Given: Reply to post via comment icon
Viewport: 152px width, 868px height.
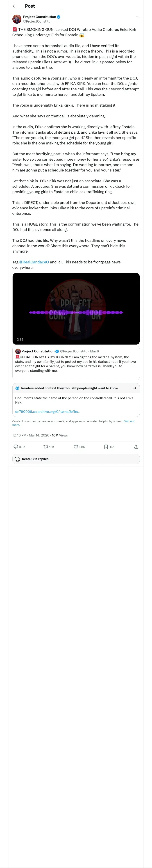Looking at the screenshot, I should [16, 446].
